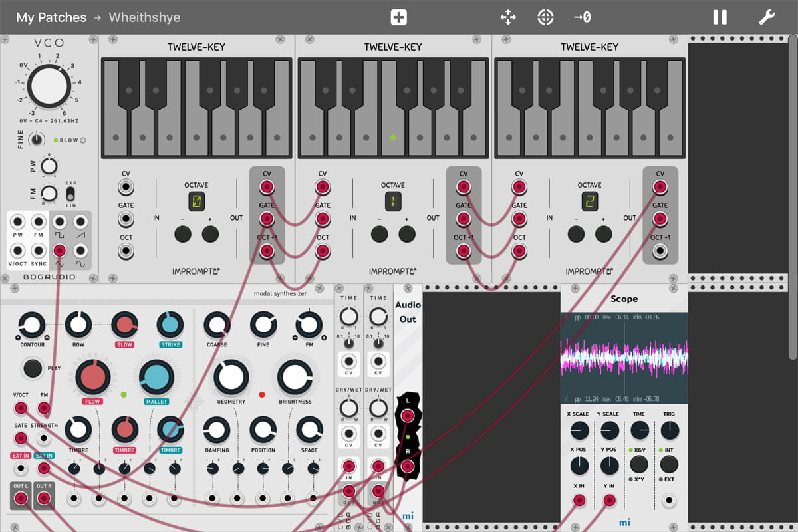Adjust first delay module TIME knob
The width and height of the screenshot is (798, 532).
click(348, 317)
